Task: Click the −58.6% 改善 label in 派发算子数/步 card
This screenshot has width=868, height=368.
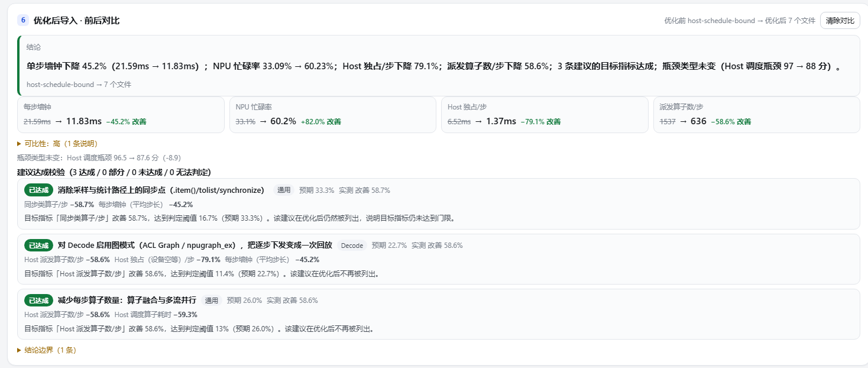Action: pyautogui.click(x=731, y=122)
